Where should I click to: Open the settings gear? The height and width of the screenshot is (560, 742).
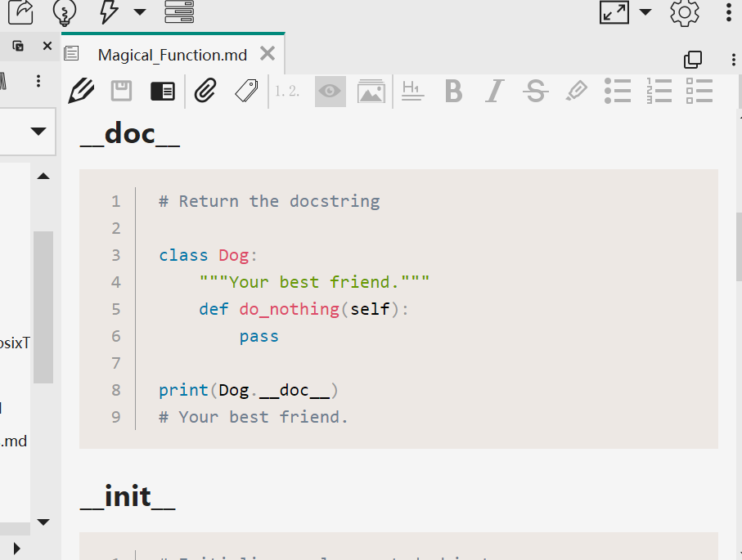pyautogui.click(x=684, y=12)
